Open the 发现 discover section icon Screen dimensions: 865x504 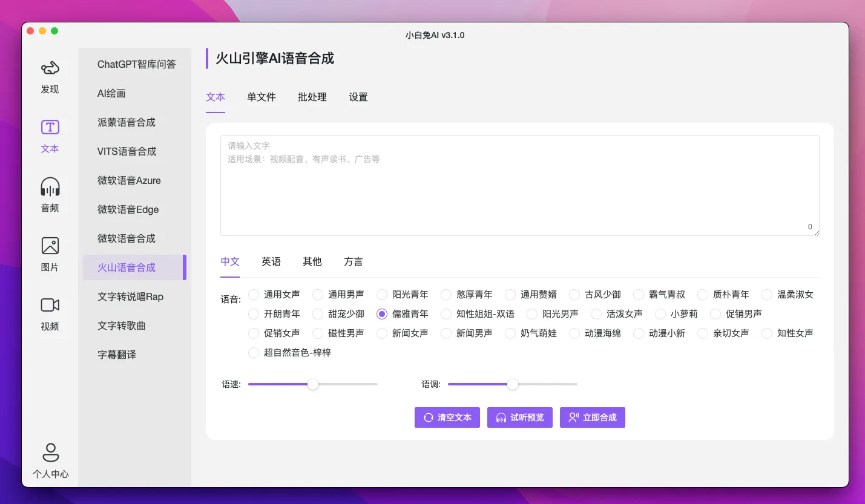(50, 69)
